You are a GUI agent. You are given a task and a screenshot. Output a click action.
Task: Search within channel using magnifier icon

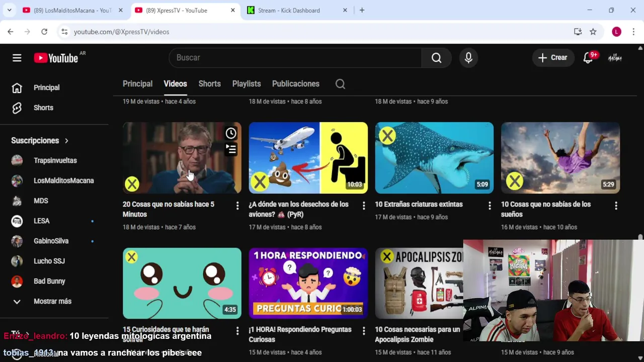coord(340,84)
